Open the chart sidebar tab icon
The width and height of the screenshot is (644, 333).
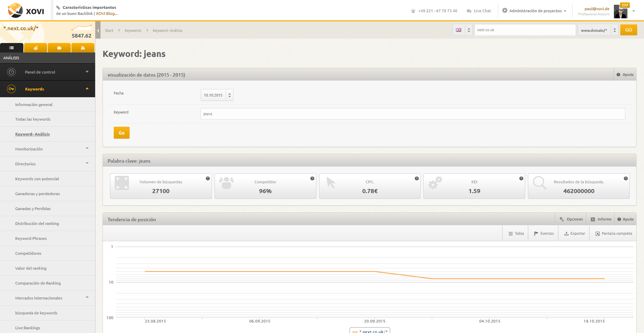(x=36, y=48)
